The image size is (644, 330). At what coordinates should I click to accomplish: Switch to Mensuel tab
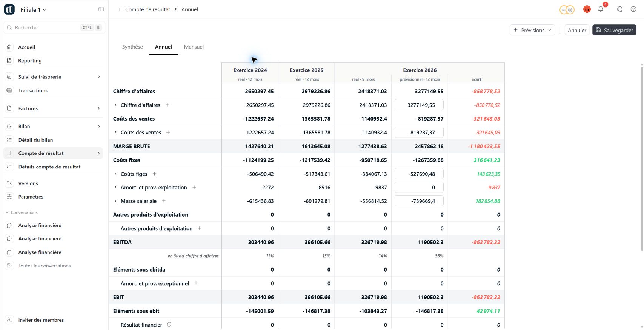194,47
